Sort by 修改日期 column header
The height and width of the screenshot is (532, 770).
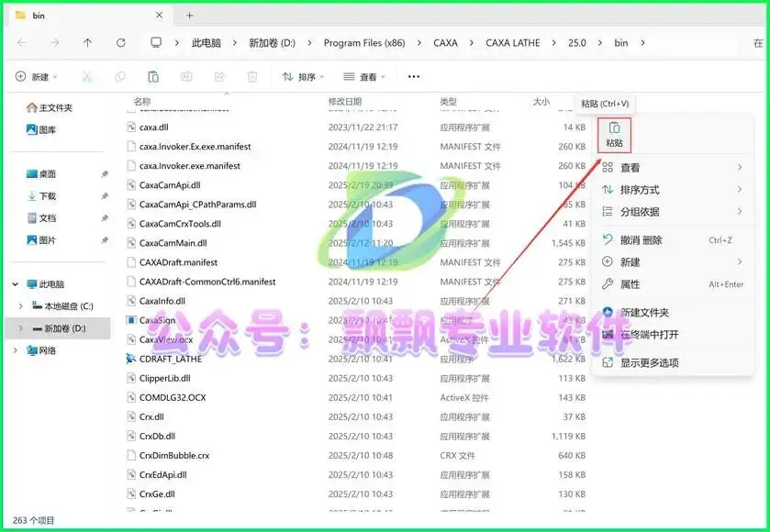tap(345, 102)
